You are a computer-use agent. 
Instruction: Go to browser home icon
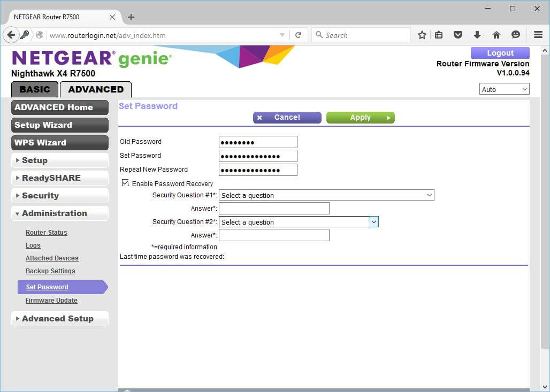click(496, 35)
